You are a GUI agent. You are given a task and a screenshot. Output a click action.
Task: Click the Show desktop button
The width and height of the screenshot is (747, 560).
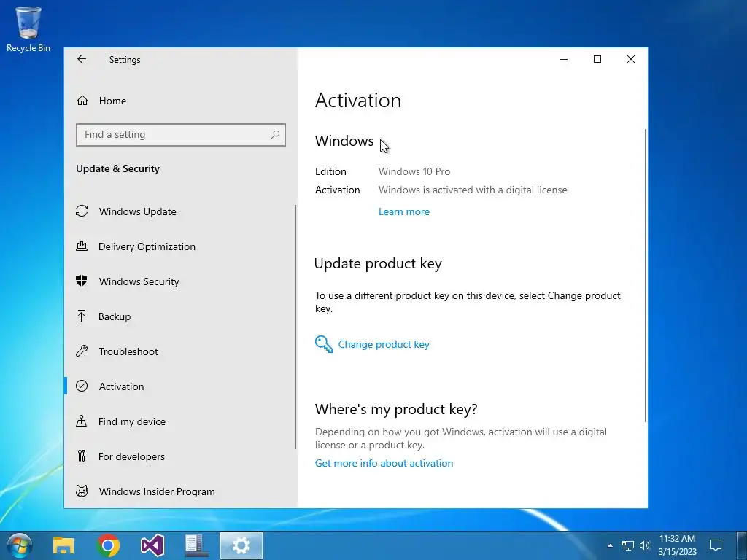point(742,545)
